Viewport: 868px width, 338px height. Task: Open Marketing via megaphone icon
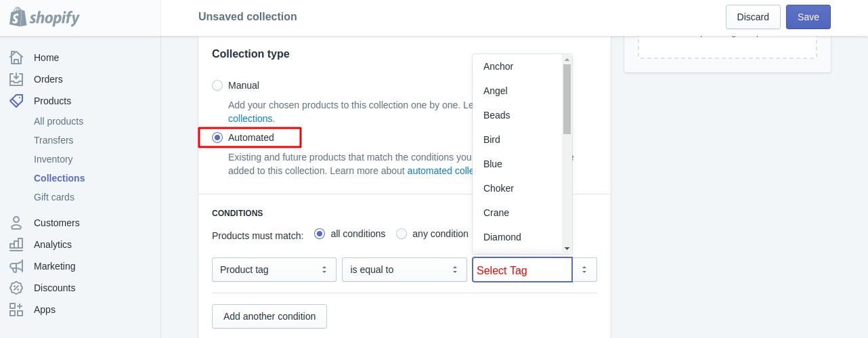click(16, 266)
